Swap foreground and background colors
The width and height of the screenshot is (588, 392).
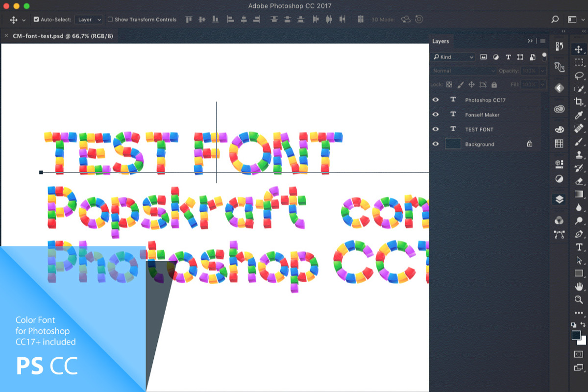[583, 325]
